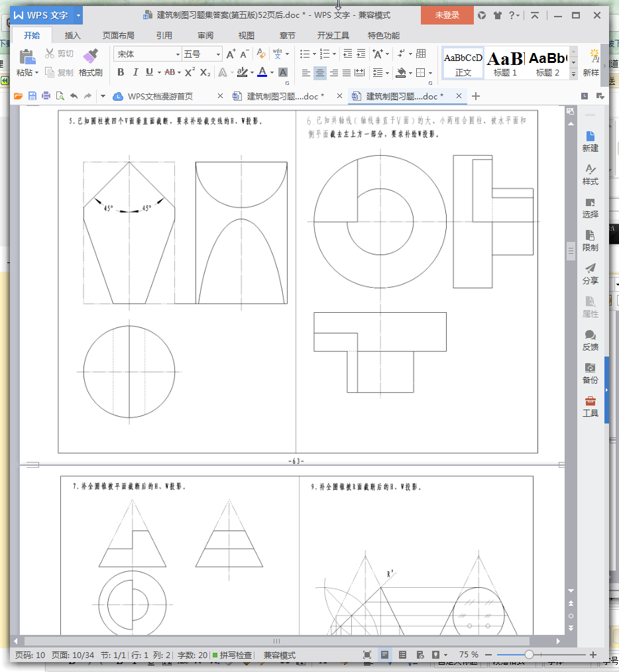
Task: Click the distributed alignment icon
Action: click(360, 72)
